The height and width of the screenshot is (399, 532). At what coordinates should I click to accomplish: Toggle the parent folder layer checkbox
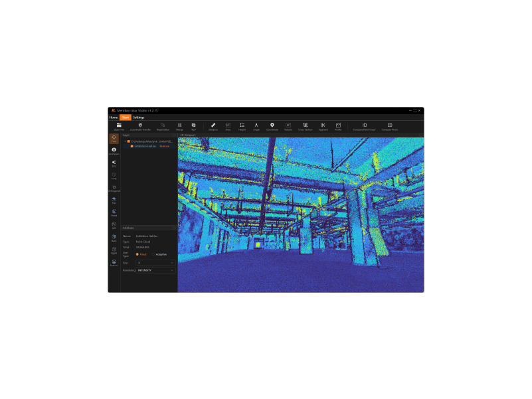point(129,141)
